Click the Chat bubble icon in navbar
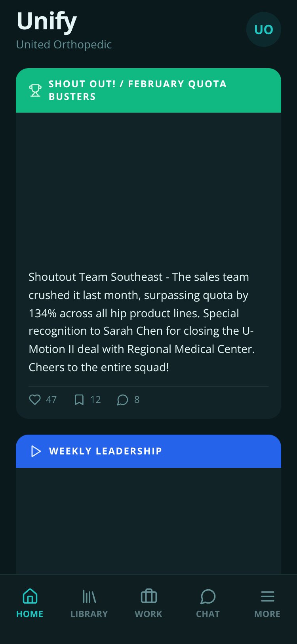Screen dimensions: 297x644 click(x=208, y=596)
